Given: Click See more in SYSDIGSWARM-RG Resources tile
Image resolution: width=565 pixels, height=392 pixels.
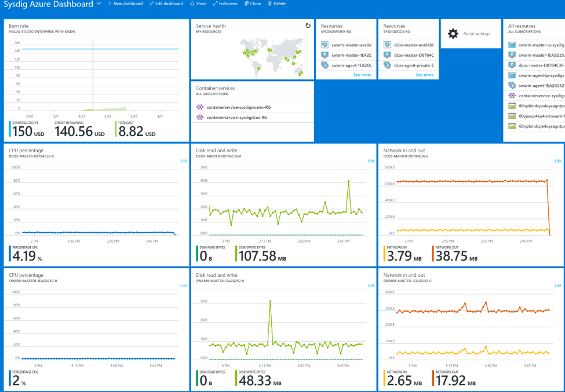Looking at the screenshot, I should [x=362, y=75].
